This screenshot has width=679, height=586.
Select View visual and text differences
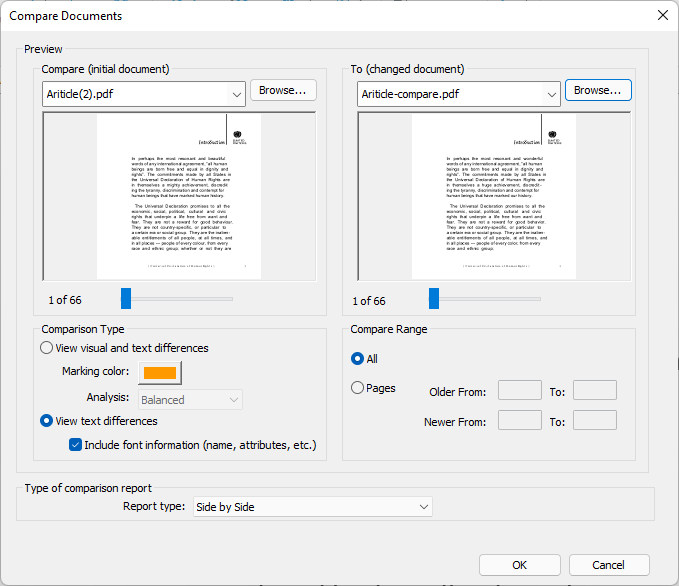(47, 348)
